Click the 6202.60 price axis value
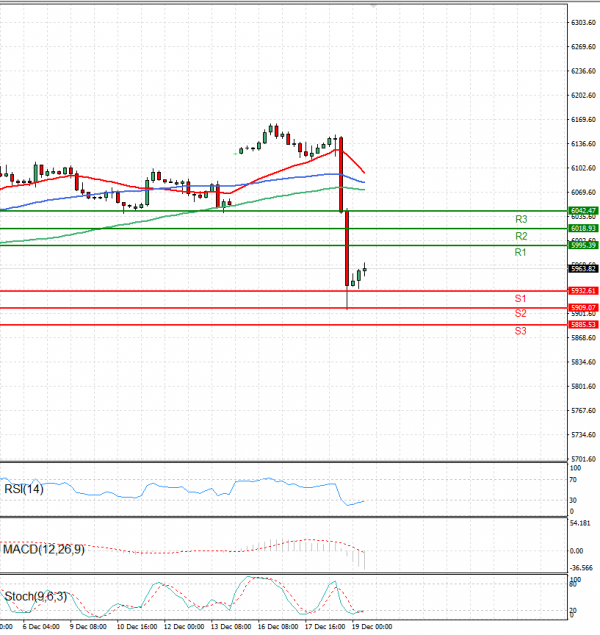The height and width of the screenshot is (635, 600). click(583, 96)
